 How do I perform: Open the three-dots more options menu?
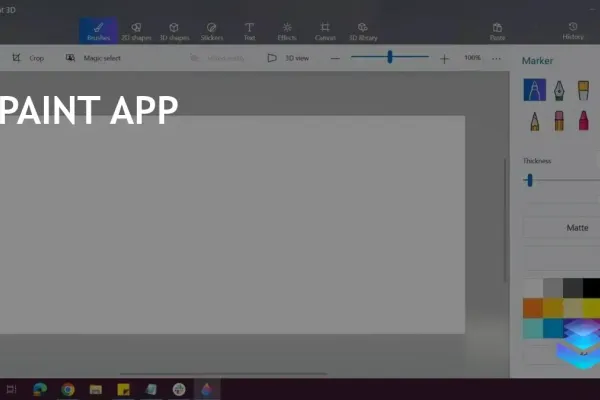pyautogui.click(x=496, y=59)
